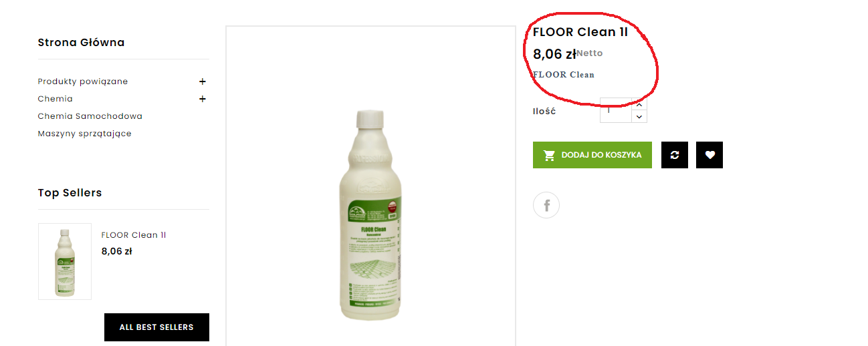Click the shopping cart icon in add button

pos(550,155)
